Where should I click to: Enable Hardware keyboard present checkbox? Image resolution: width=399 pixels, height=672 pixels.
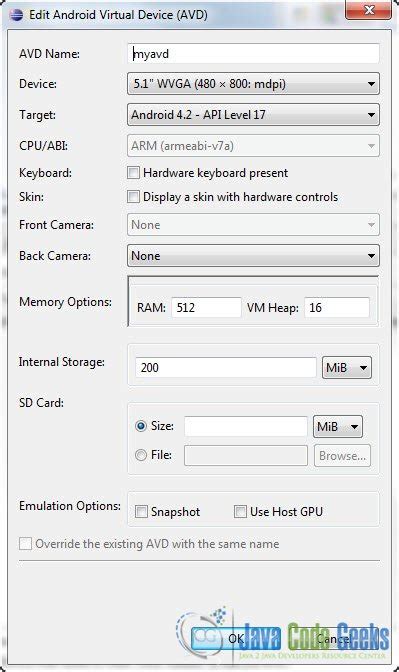[x=133, y=173]
